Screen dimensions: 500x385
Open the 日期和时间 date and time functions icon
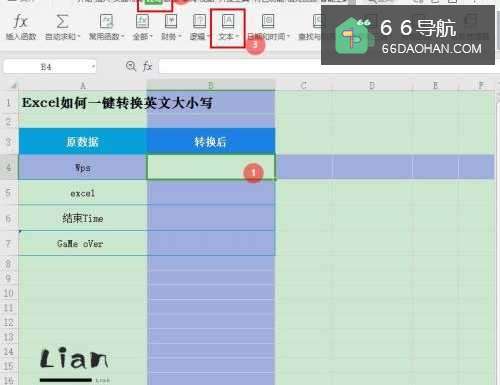tap(268, 22)
